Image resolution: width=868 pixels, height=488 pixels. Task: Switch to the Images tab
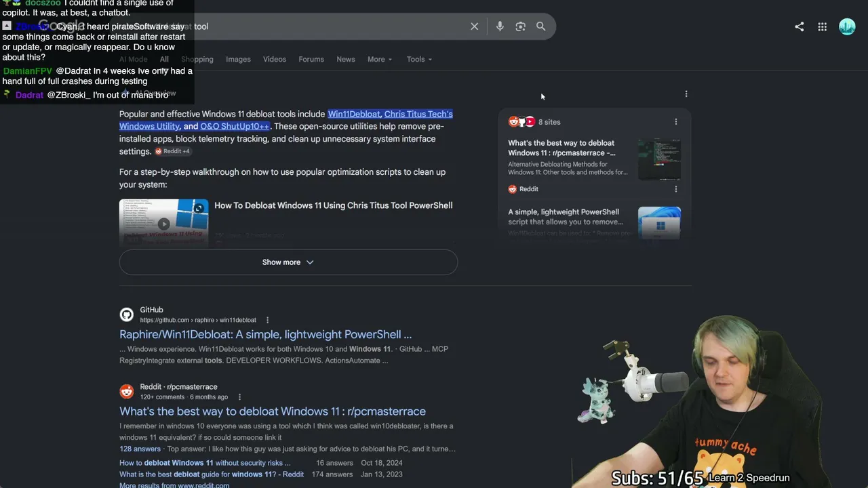point(238,59)
